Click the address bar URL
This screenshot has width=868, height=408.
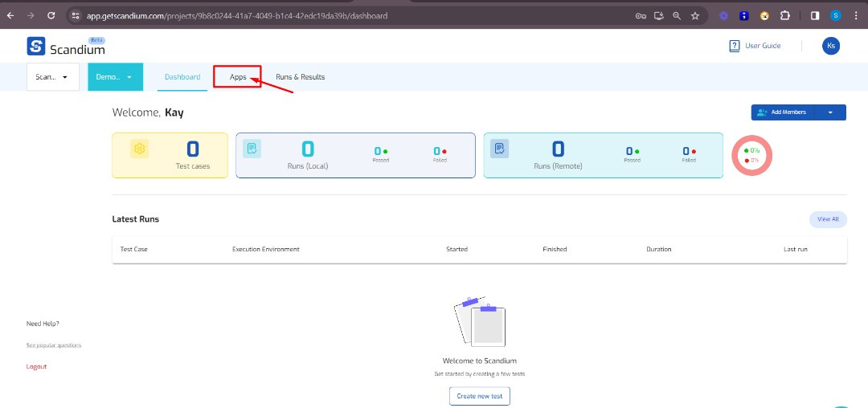pos(237,16)
